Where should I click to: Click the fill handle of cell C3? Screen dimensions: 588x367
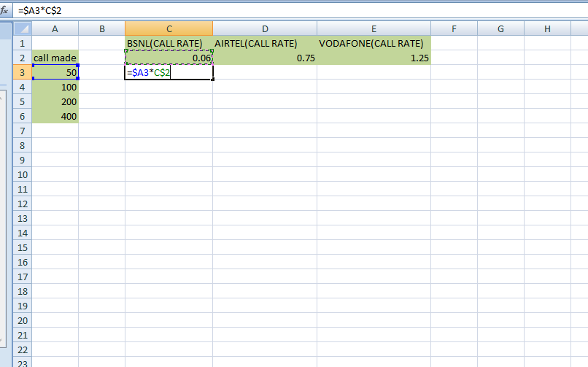(212, 79)
